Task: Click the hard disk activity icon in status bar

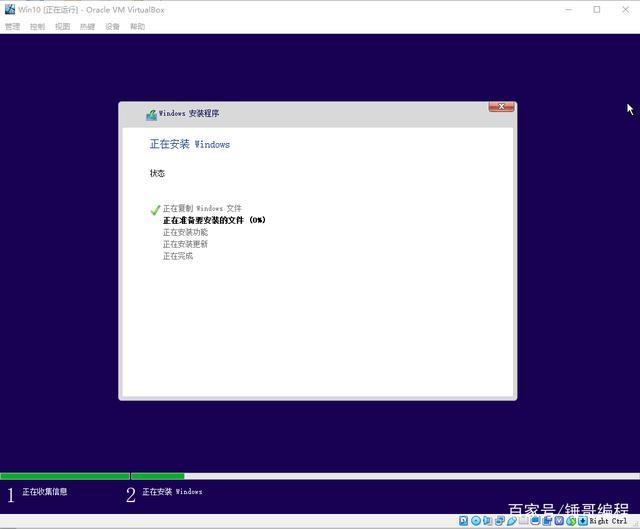Action: pyautogui.click(x=463, y=521)
